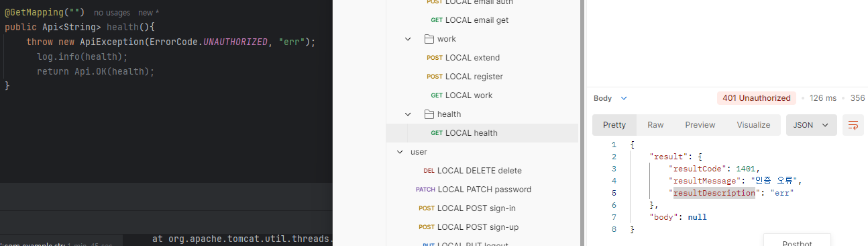
Task: Collapse the result object bracket on line 2
Action: [700, 157]
